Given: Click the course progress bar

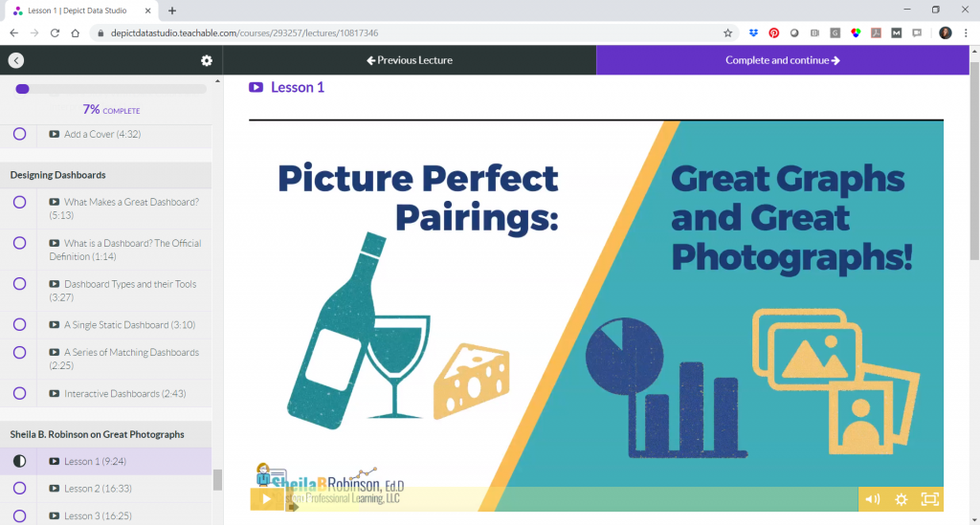Looking at the screenshot, I should (x=111, y=89).
